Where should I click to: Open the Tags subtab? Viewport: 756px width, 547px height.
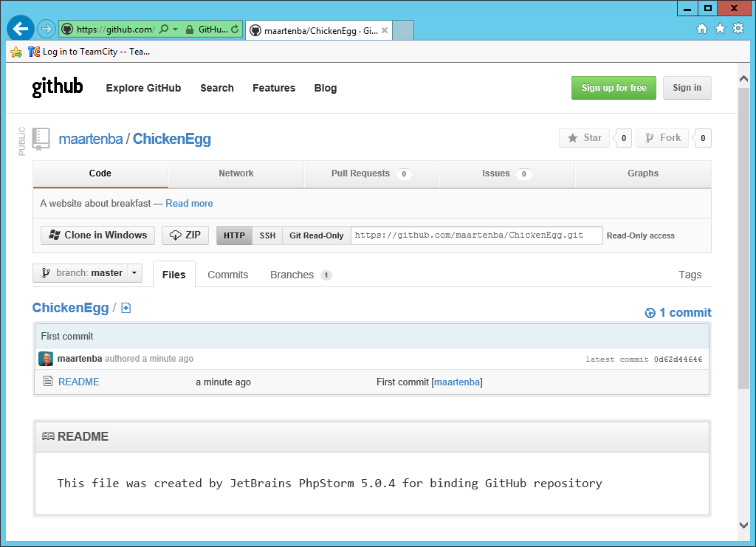click(690, 275)
